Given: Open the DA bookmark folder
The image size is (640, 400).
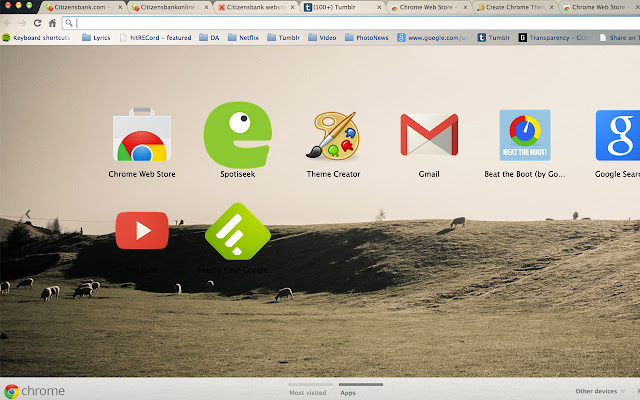Looking at the screenshot, I should point(209,38).
